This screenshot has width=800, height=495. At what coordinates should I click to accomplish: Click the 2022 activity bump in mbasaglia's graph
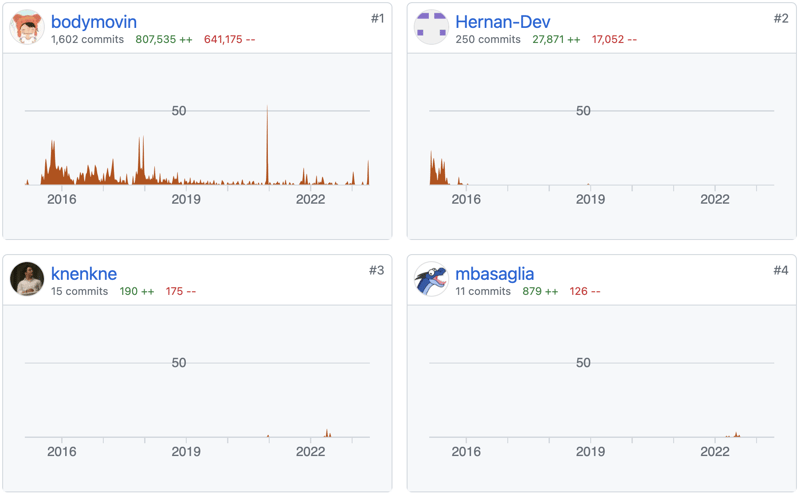point(737,435)
